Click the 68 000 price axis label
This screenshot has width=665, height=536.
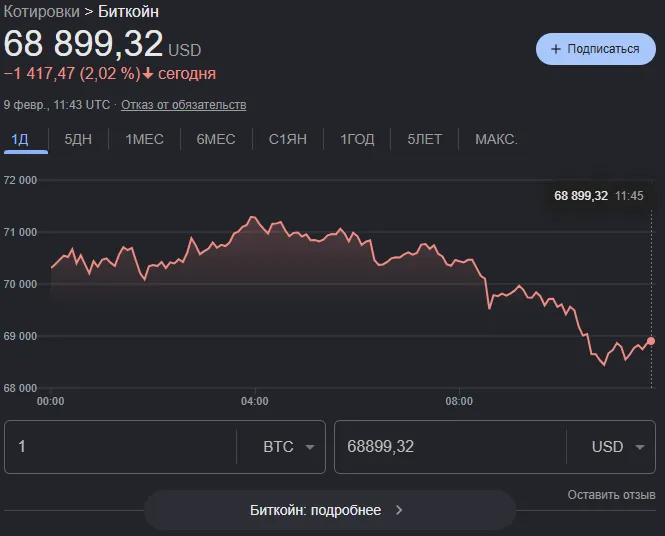pos(20,388)
